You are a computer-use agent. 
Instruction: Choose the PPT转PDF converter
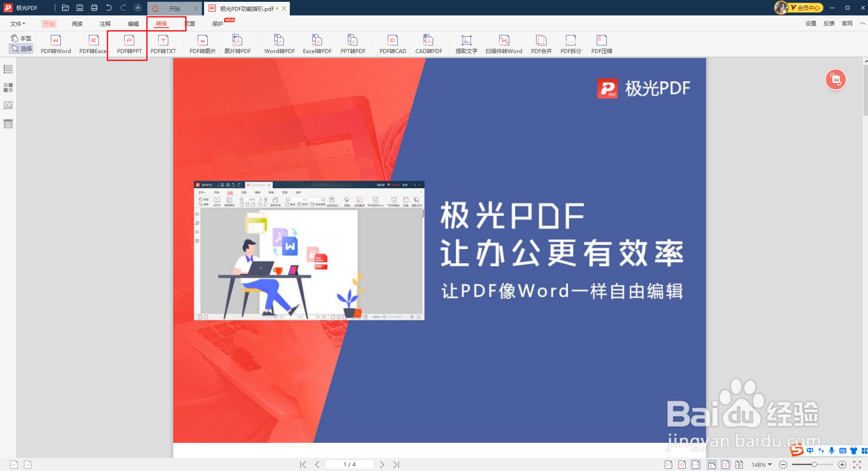[353, 44]
